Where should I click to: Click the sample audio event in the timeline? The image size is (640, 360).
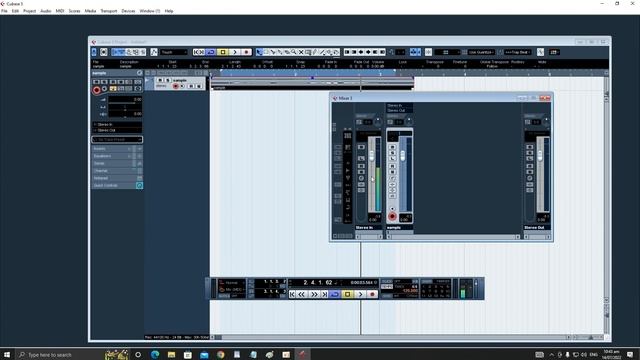[x=312, y=83]
